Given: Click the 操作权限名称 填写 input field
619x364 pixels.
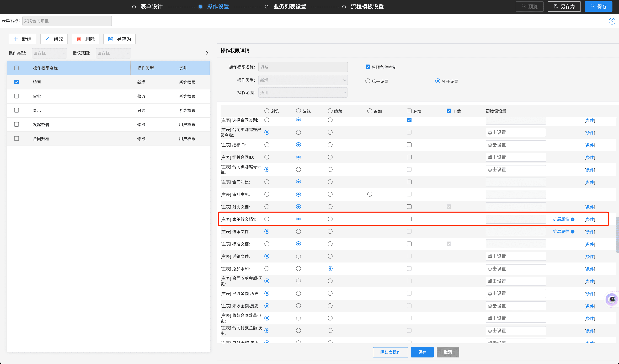Looking at the screenshot, I should [x=303, y=67].
